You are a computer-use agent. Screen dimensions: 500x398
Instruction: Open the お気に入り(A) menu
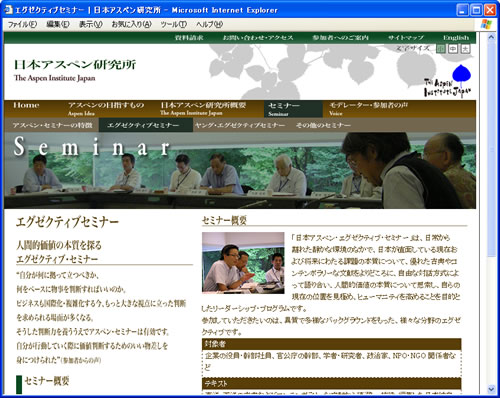point(131,24)
